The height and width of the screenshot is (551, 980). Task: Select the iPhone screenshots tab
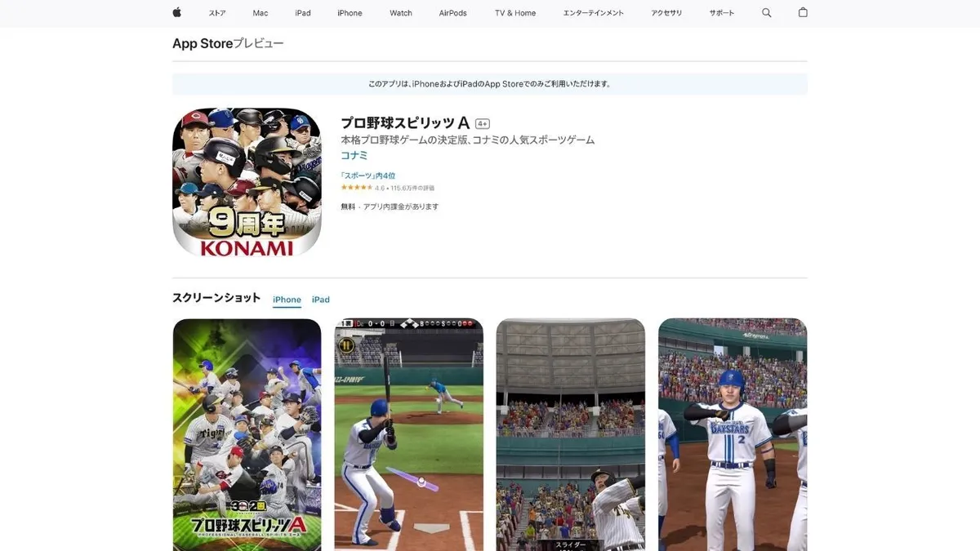287,300
